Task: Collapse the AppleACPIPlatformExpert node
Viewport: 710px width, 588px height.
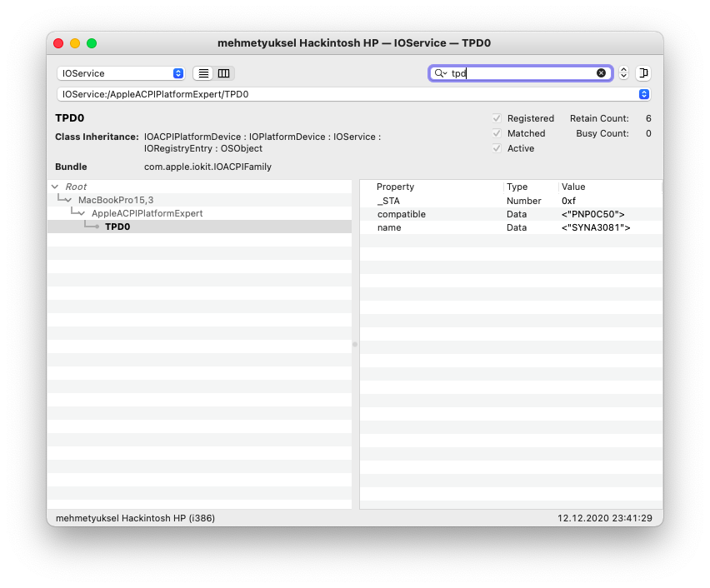Action: (82, 214)
